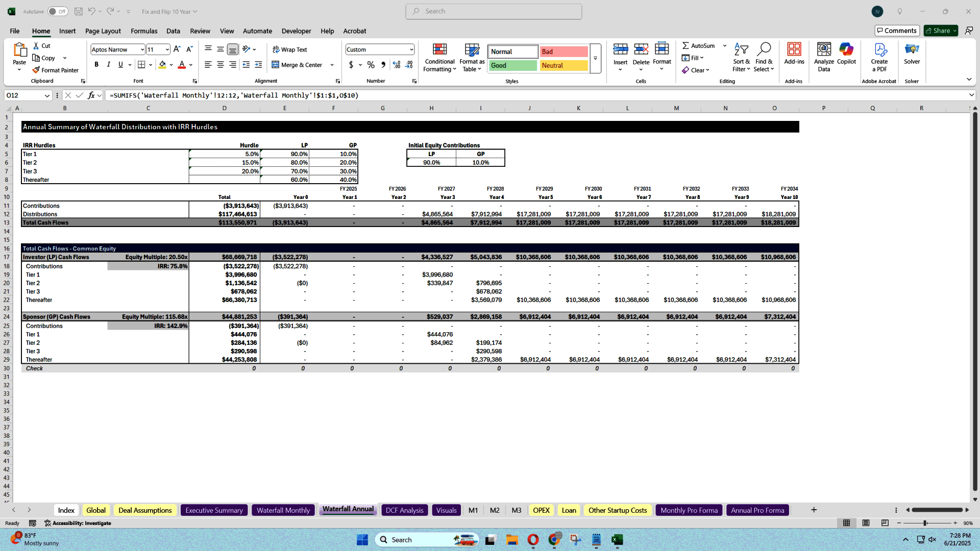980x551 pixels.
Task: Open the font name dropdown
Action: tap(142, 49)
